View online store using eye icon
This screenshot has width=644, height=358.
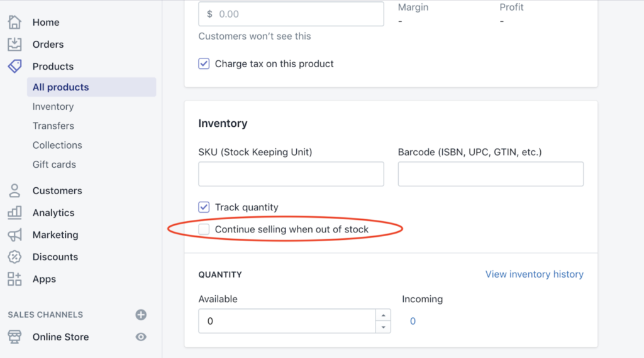point(141,337)
